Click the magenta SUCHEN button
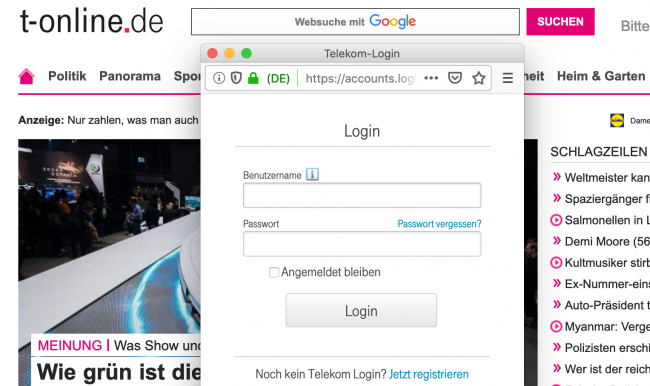650x386 pixels. point(560,22)
